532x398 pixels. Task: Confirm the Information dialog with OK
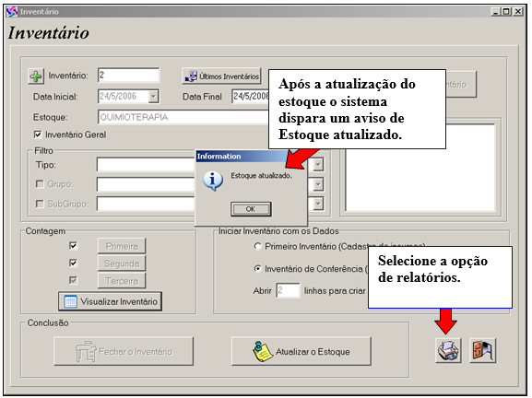251,209
